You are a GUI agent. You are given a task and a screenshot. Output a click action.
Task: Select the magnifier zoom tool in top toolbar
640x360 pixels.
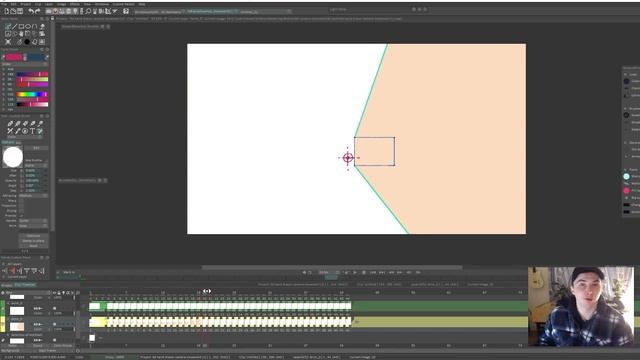[x=88, y=11]
